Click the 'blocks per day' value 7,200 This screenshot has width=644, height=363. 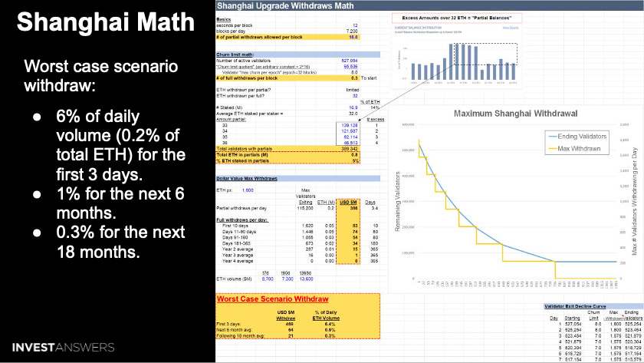(352, 31)
